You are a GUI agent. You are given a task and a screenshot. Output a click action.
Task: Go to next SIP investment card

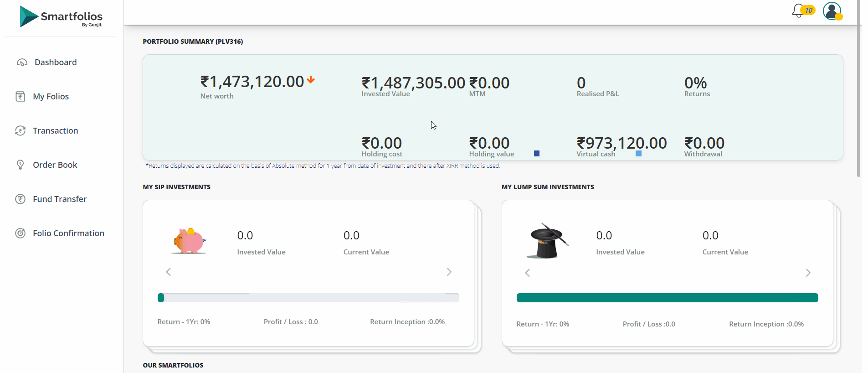(449, 272)
